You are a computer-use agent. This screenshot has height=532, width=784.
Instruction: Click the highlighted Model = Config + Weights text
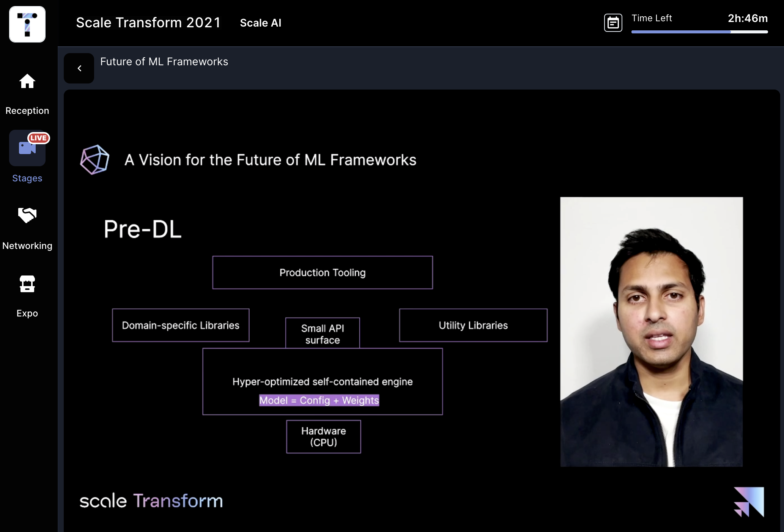pos(319,400)
